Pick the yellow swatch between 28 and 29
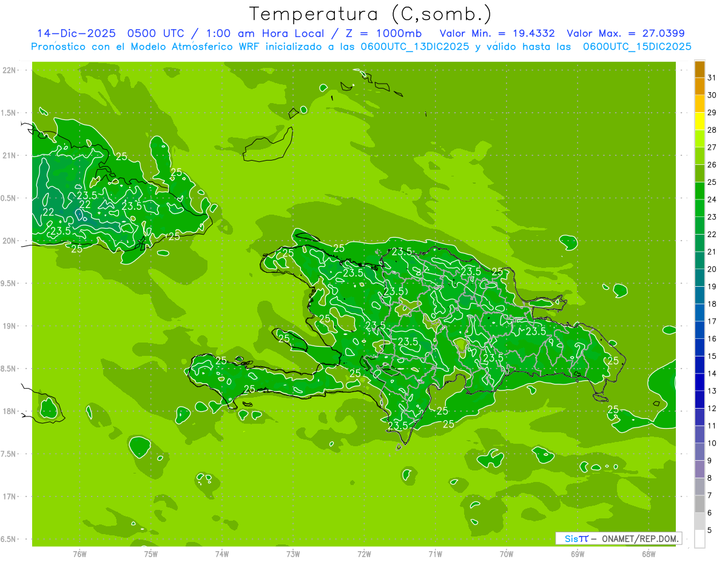 (x=700, y=121)
